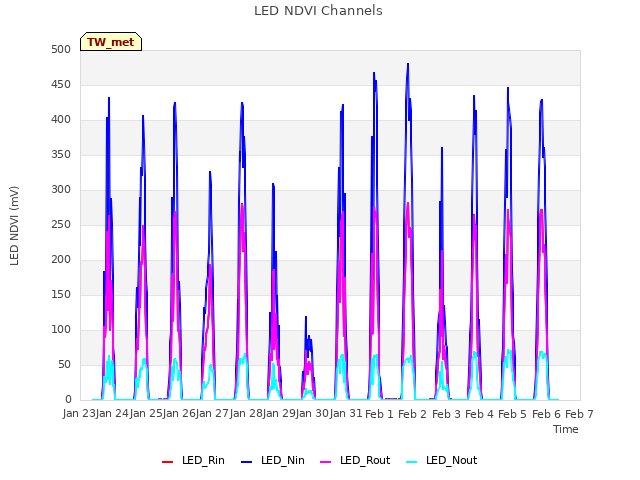The height and width of the screenshot is (480, 640).
Task: Click the magenta LED_Rout legend swatch
Action: point(326,462)
